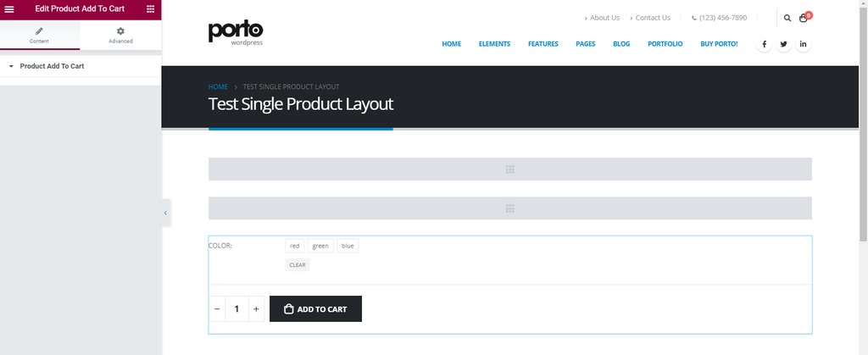This screenshot has height=355, width=868.
Task: Click the second section's grid handle icon
Action: pos(510,208)
